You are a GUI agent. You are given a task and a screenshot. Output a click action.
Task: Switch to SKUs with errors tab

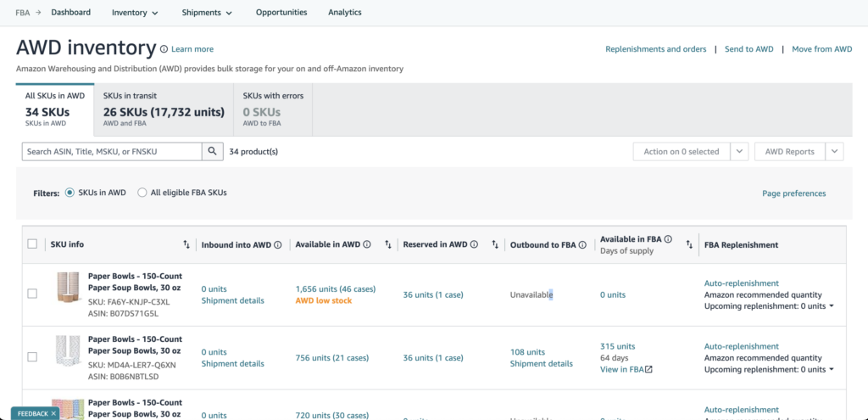coord(273,109)
